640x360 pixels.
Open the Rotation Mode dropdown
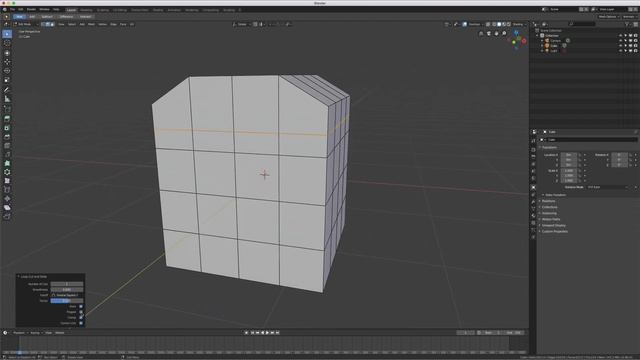tap(609, 187)
